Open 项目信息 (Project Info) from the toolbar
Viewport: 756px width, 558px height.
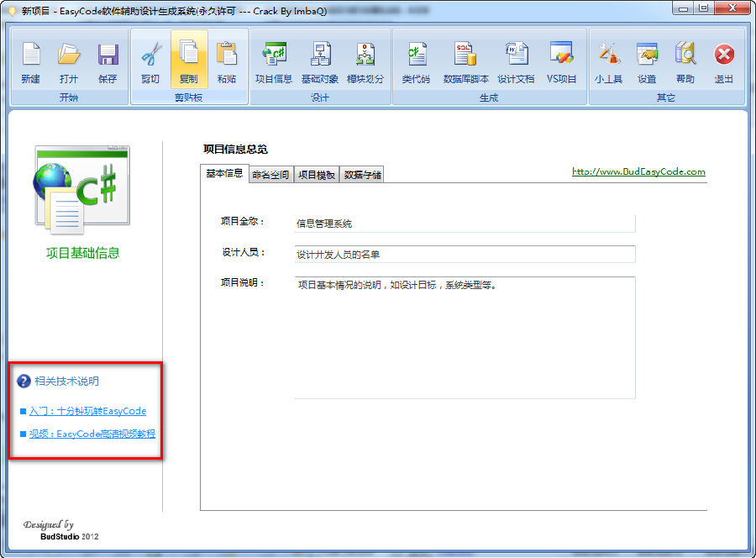274,62
